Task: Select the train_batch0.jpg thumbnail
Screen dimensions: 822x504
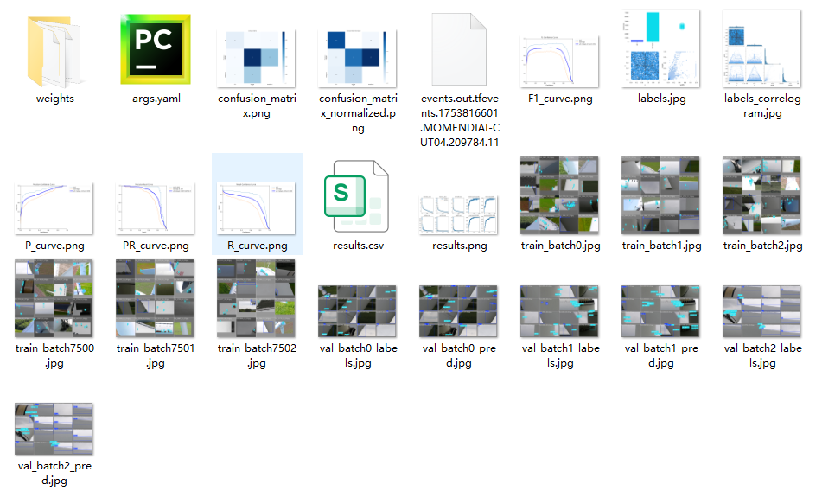Action: coord(559,195)
